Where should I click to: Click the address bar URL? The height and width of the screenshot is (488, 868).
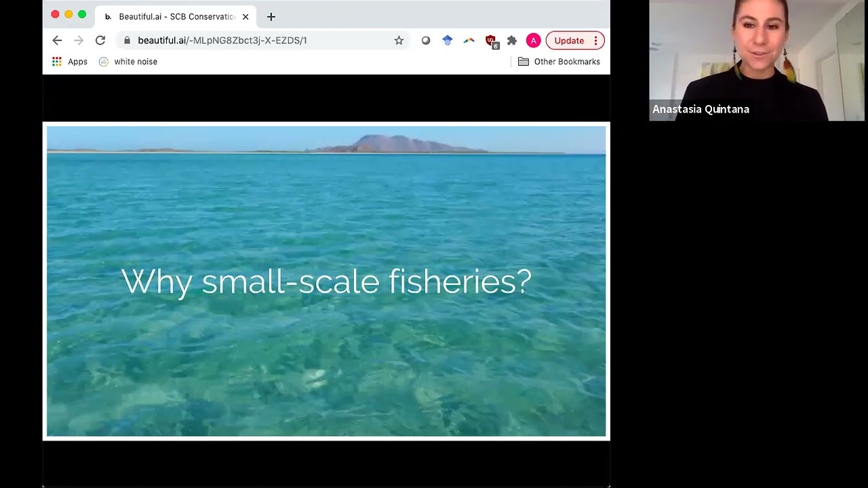222,41
